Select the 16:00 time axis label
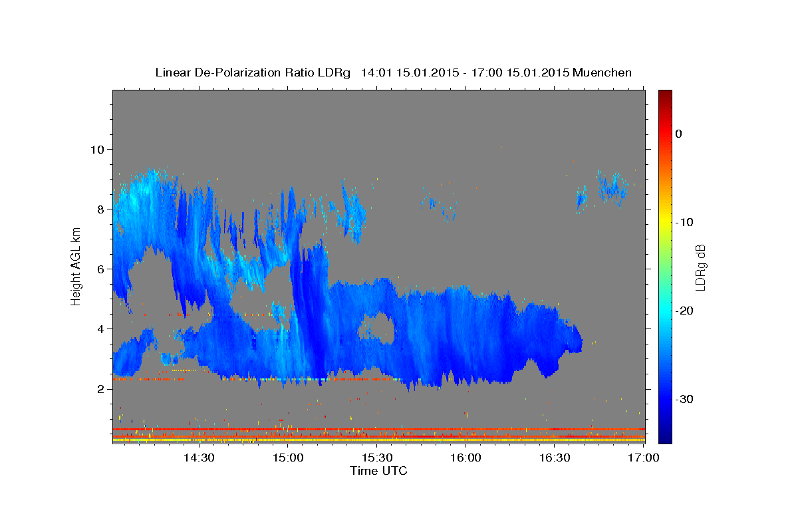 coord(466,458)
